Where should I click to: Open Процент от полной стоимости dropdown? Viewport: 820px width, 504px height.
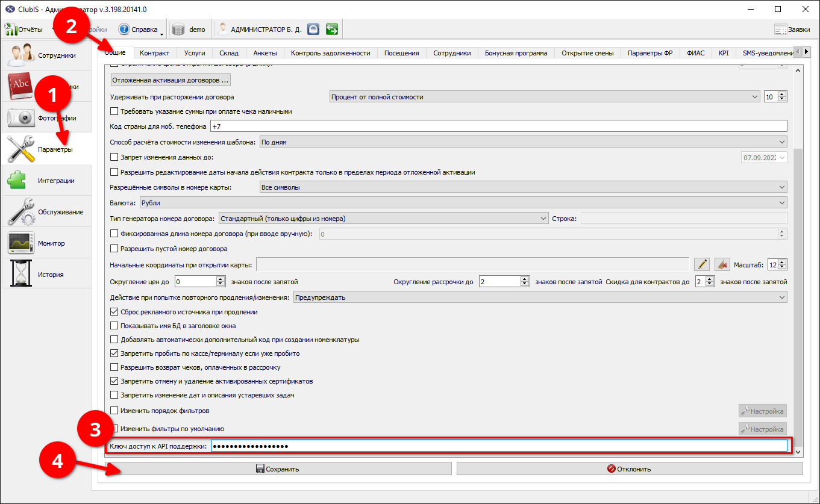coord(545,97)
